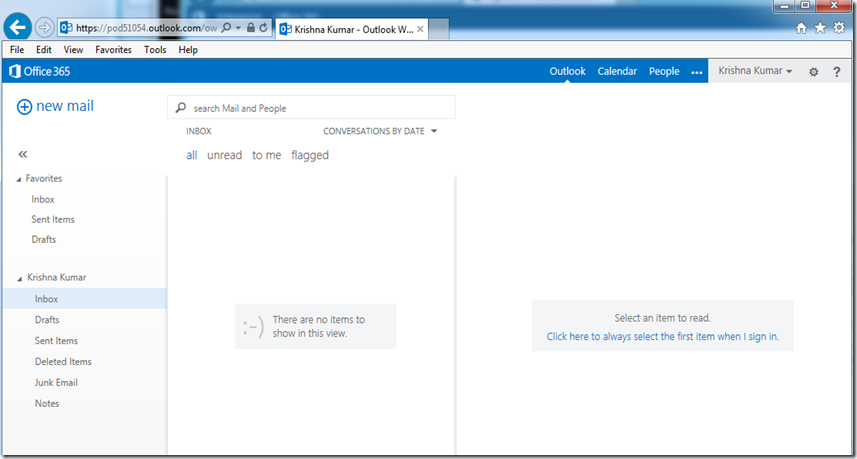
Task: Switch to Outlook in top navigation
Action: tap(567, 71)
